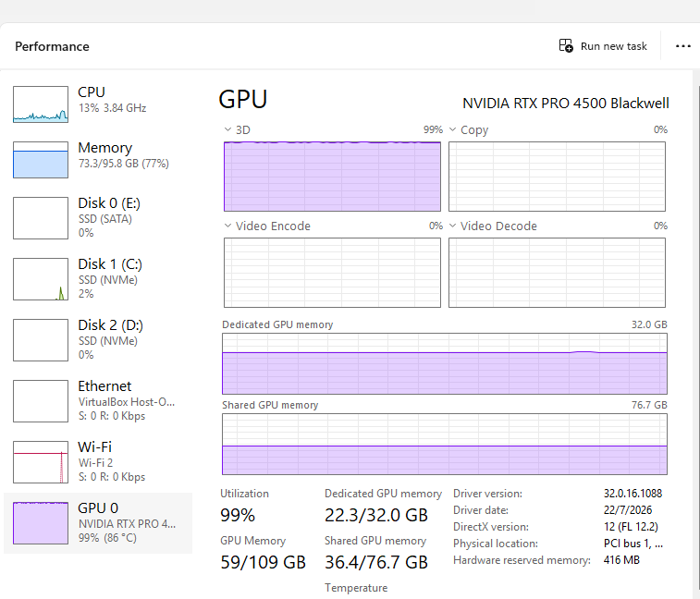This screenshot has height=599, width=700.
Task: Click the PCI bus 1 physical location value
Action: (x=633, y=544)
